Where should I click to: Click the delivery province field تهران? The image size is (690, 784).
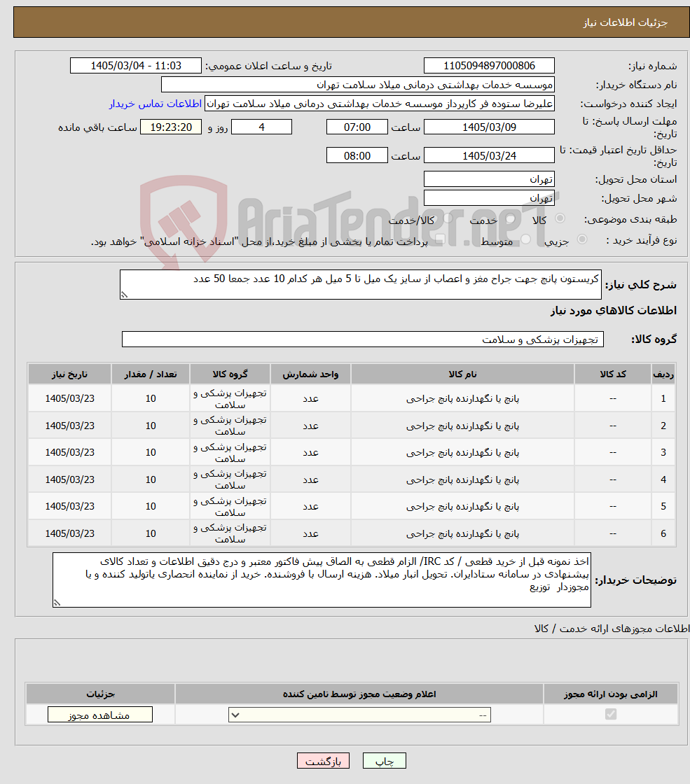coord(489,179)
